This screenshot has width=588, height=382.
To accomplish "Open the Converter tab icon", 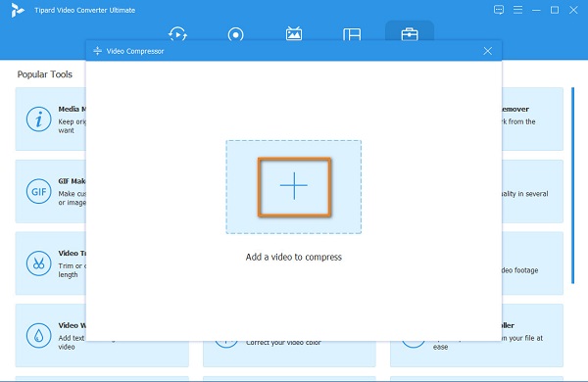I will [x=177, y=34].
